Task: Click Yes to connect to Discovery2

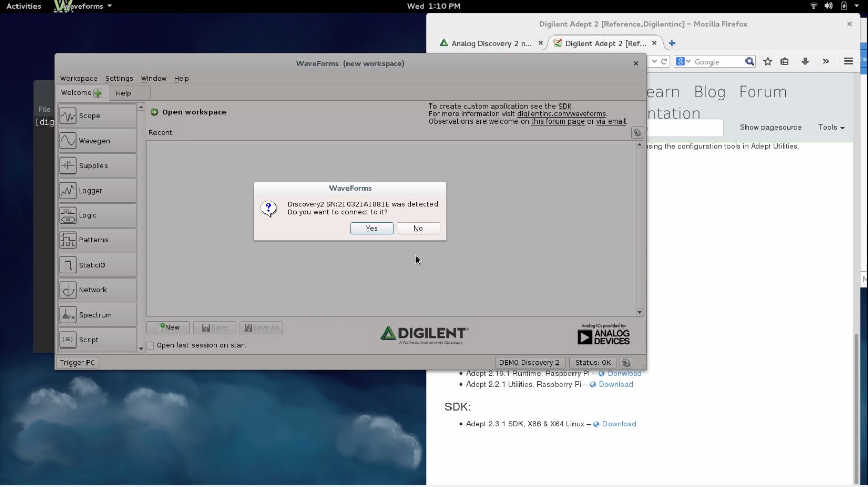Action: pos(372,228)
